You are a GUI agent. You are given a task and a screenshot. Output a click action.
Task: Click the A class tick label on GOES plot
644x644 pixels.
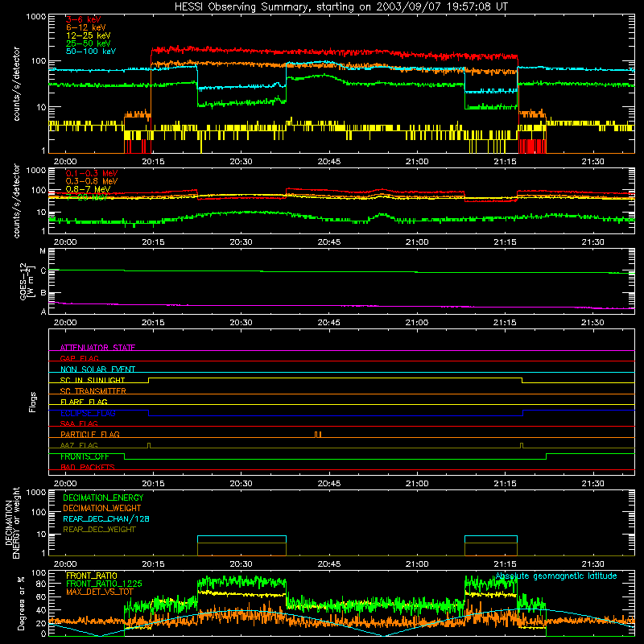pos(43,312)
